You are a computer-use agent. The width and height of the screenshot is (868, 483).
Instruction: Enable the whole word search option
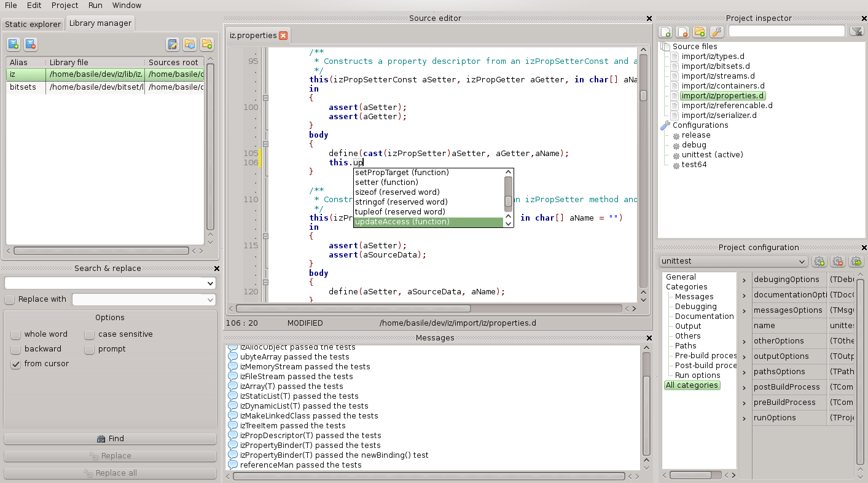coord(15,334)
